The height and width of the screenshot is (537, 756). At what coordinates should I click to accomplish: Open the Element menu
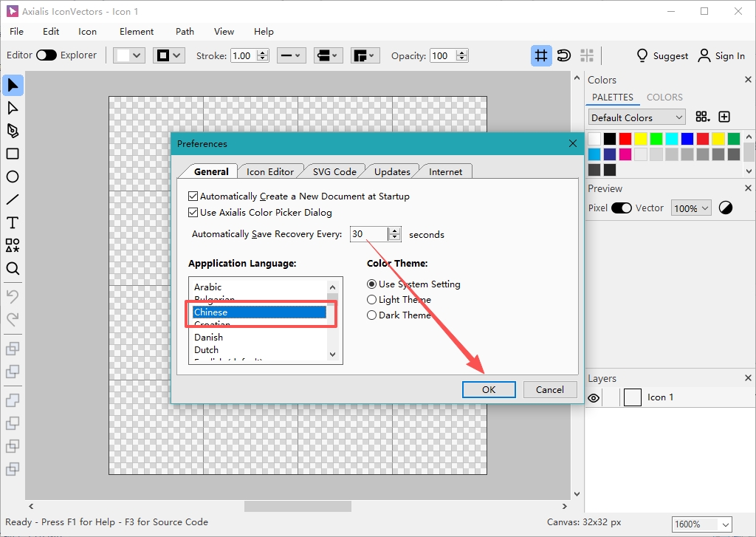[x=137, y=31]
